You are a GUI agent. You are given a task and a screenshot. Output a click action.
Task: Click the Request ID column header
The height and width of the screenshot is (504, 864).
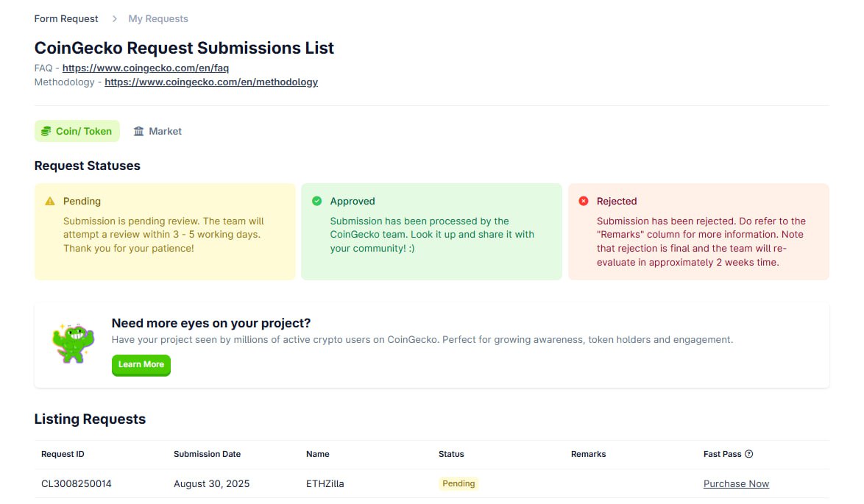[x=63, y=454]
